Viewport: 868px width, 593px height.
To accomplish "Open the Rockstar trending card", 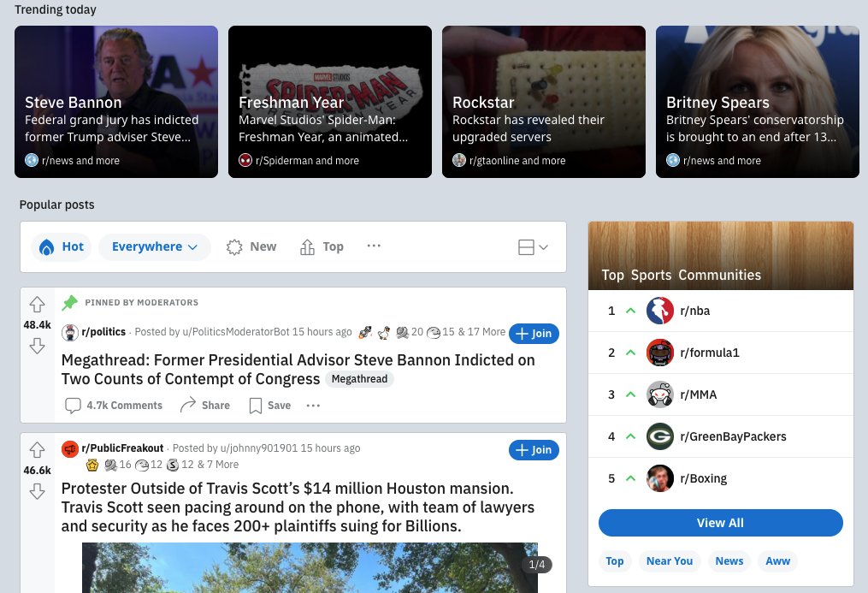I will point(544,102).
